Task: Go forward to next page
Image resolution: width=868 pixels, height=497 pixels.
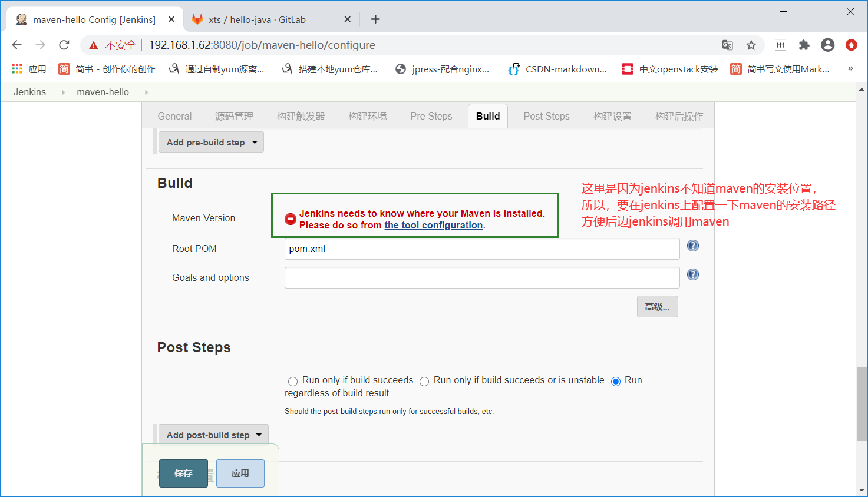Action: (40, 45)
